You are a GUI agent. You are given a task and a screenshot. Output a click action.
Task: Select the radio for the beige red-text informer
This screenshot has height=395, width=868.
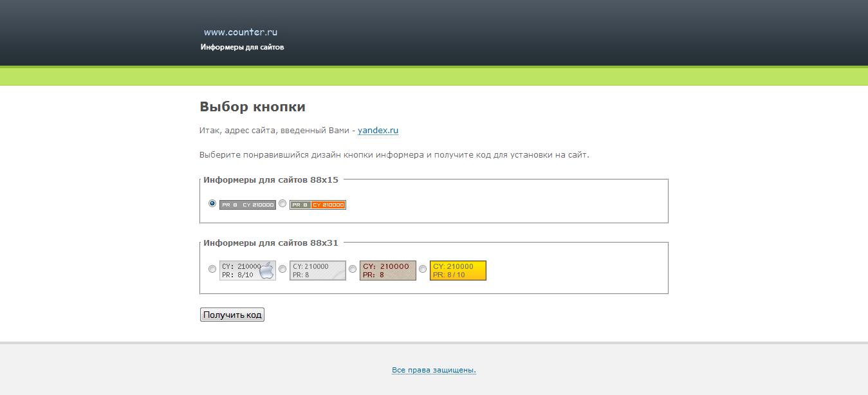[x=353, y=269]
